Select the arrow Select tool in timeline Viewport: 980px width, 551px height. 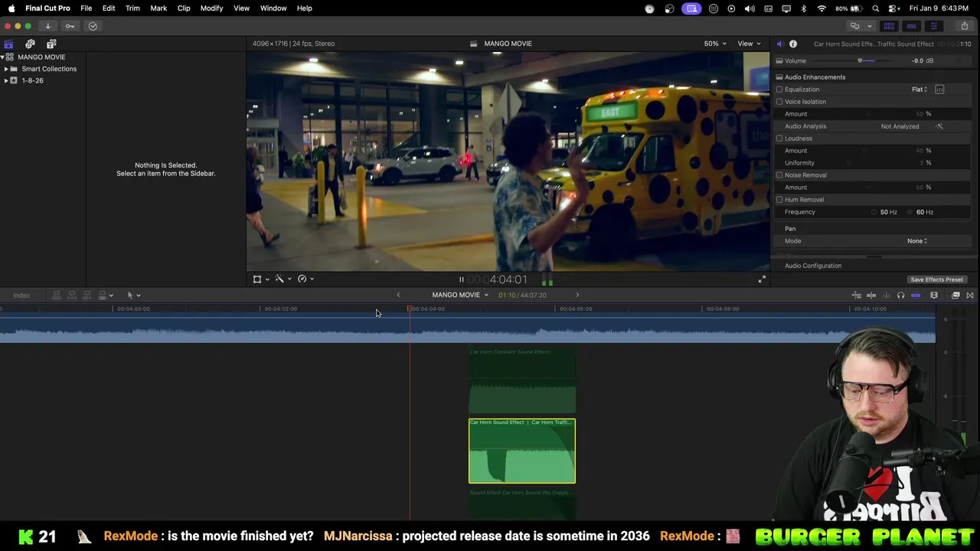pyautogui.click(x=130, y=295)
